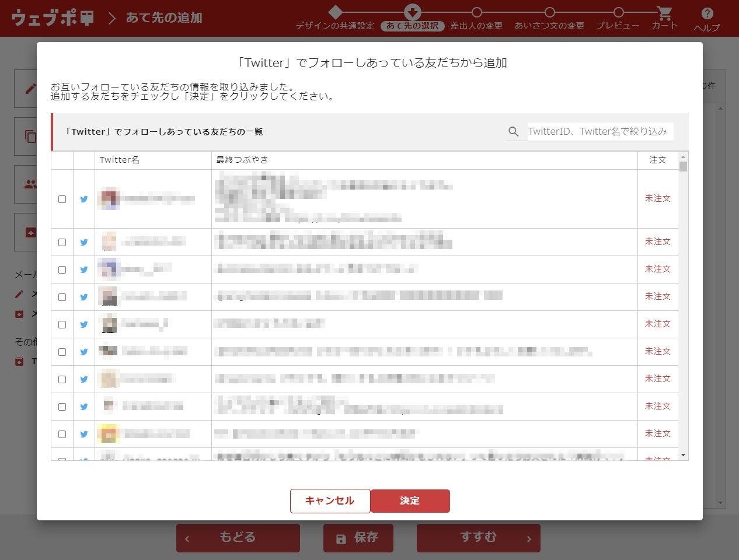Image resolution: width=739 pixels, height=560 pixels.
Task: Click the people group icon in left sidebar
Action: (x=30, y=184)
